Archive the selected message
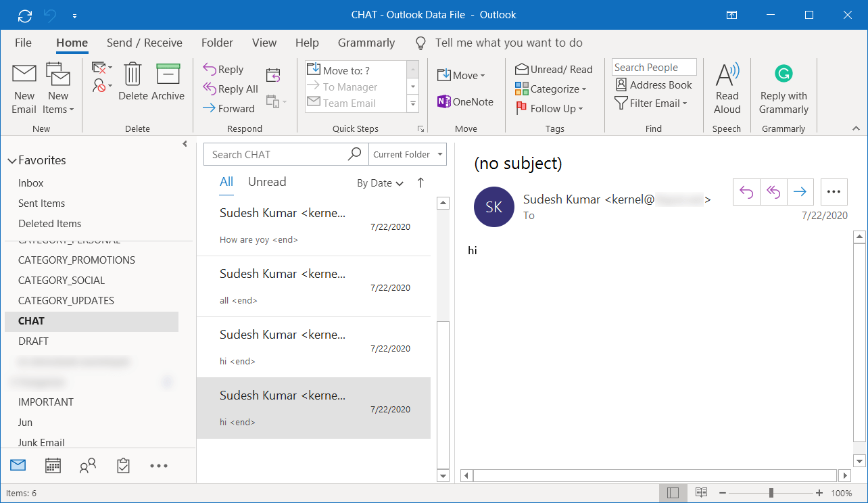The width and height of the screenshot is (868, 503). pos(168,82)
